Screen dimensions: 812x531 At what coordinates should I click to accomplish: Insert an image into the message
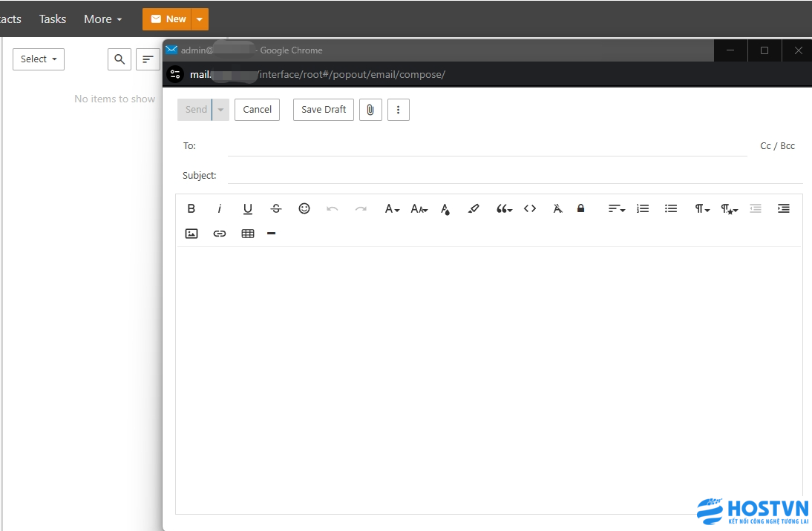click(191, 234)
